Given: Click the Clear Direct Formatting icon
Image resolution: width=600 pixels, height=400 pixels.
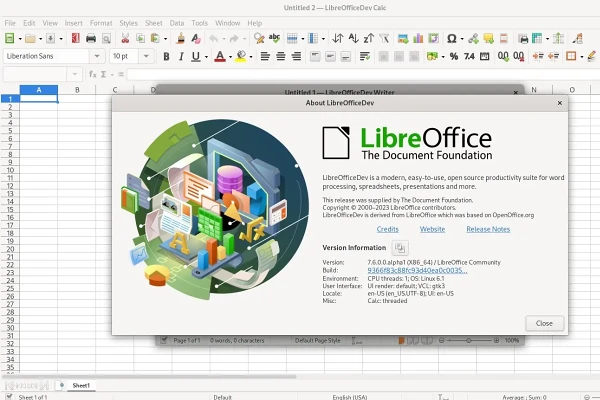Looking at the screenshot, I should (x=196, y=38).
